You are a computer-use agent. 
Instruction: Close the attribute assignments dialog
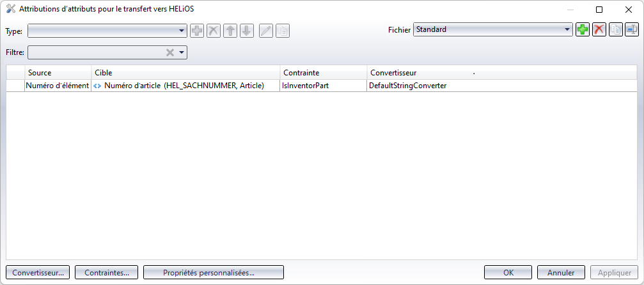[x=628, y=10]
